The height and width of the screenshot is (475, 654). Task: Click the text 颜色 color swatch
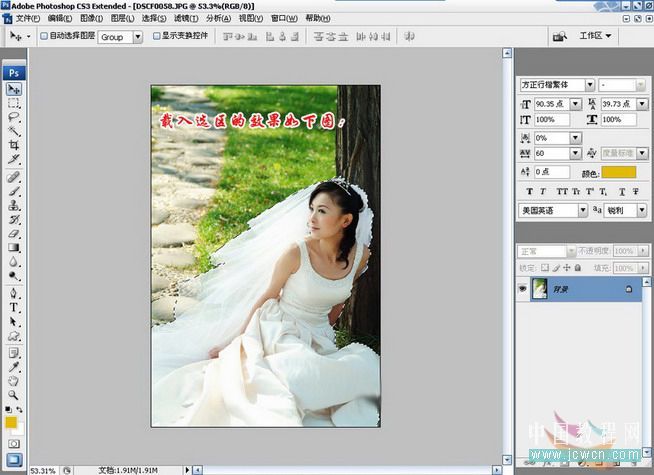tap(618, 172)
